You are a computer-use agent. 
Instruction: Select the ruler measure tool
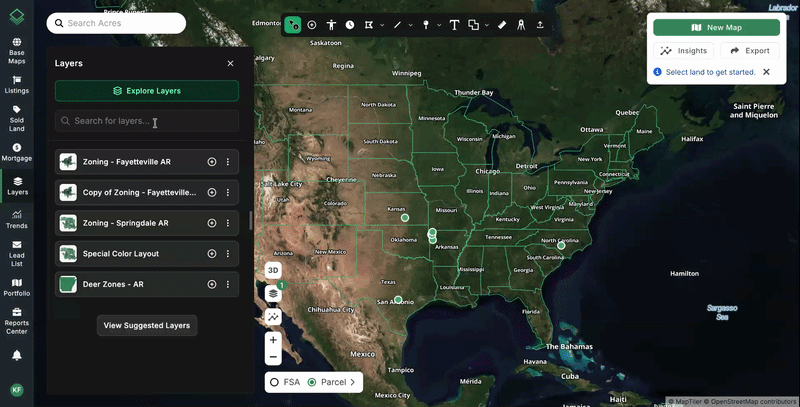[x=502, y=24]
